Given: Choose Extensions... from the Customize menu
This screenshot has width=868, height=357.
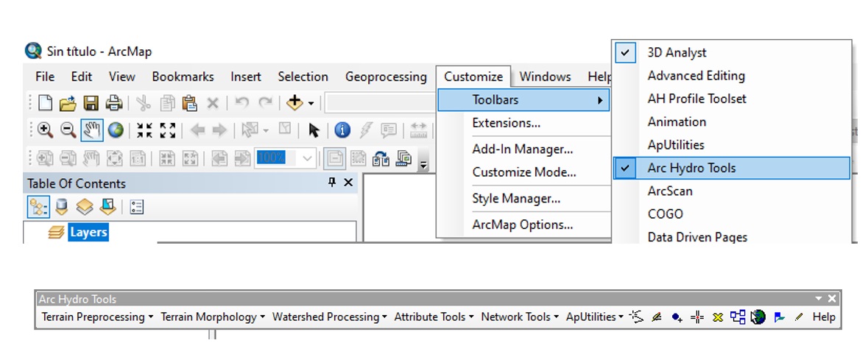Looking at the screenshot, I should click(506, 123).
